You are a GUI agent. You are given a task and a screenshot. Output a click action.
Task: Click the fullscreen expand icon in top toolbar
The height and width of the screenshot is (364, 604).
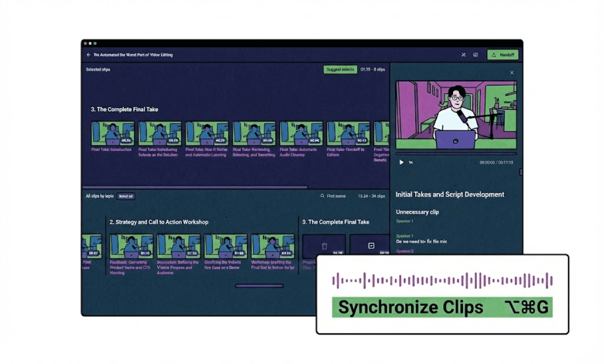click(463, 55)
